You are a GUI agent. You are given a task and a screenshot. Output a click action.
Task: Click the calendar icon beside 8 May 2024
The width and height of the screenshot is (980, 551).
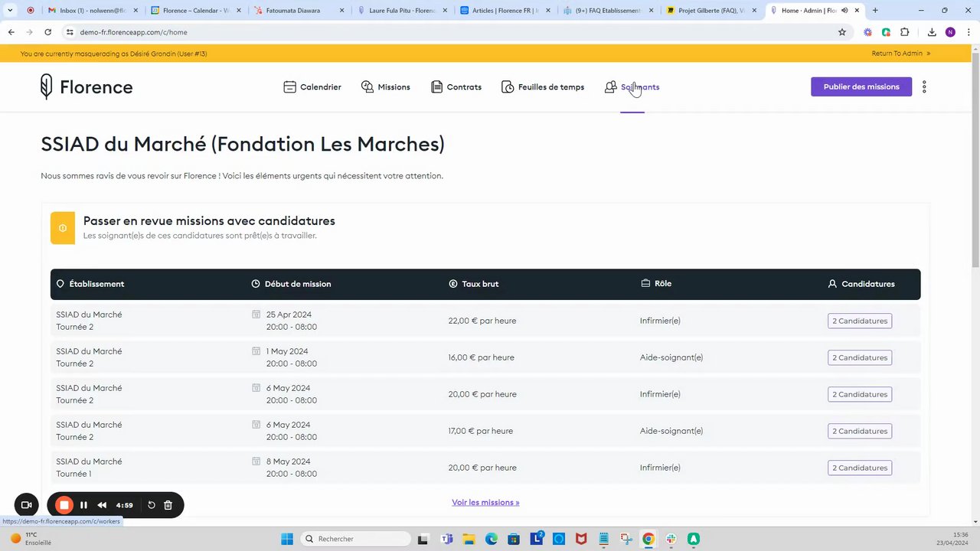click(256, 461)
